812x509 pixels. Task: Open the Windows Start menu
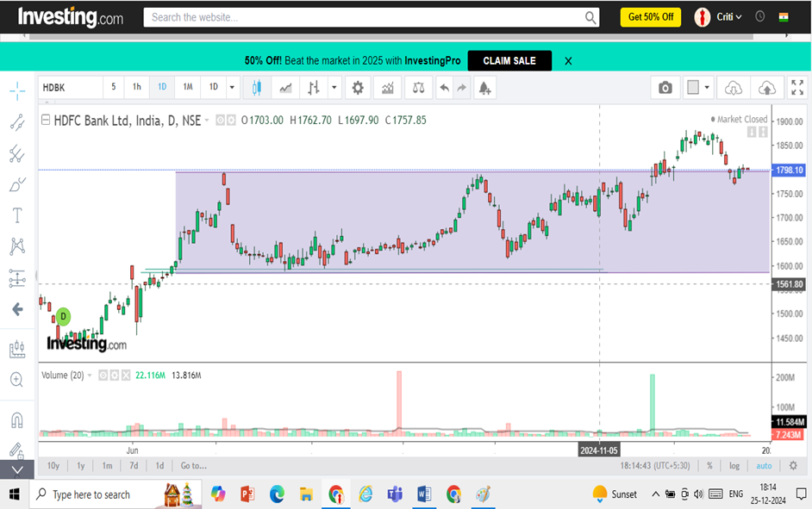(x=14, y=494)
